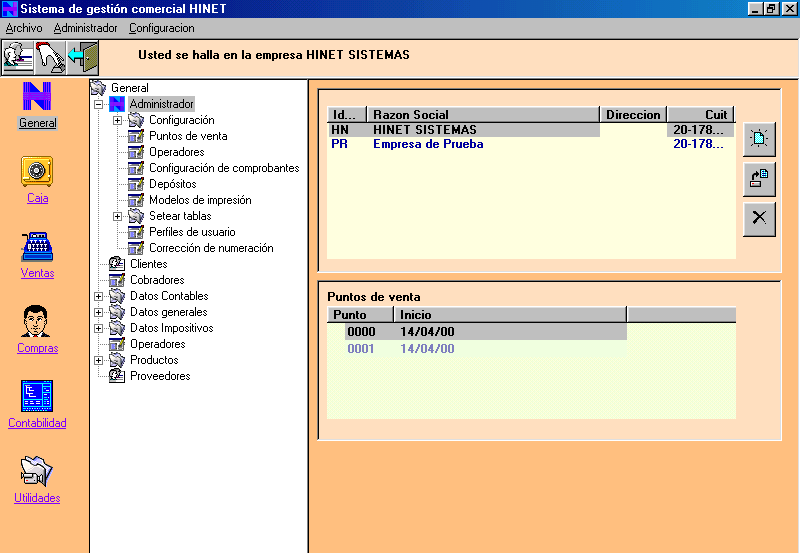
Task: Click the Inicio column header
Action: 510,315
